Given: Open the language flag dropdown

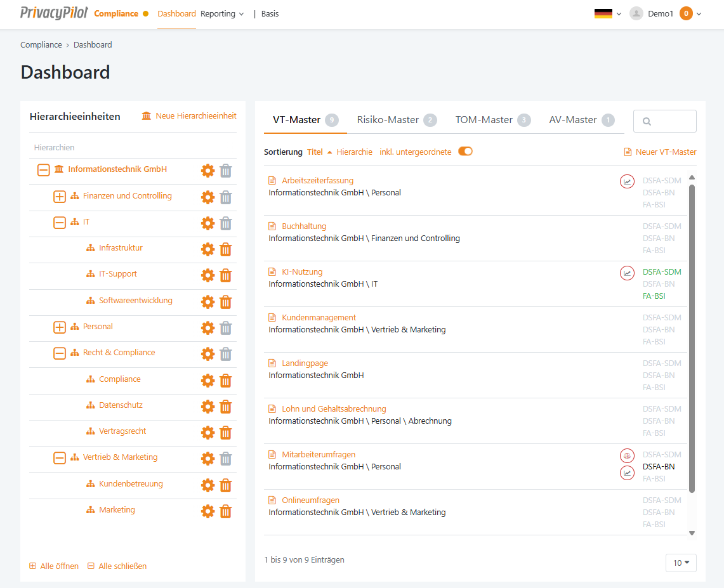Looking at the screenshot, I should [607, 13].
